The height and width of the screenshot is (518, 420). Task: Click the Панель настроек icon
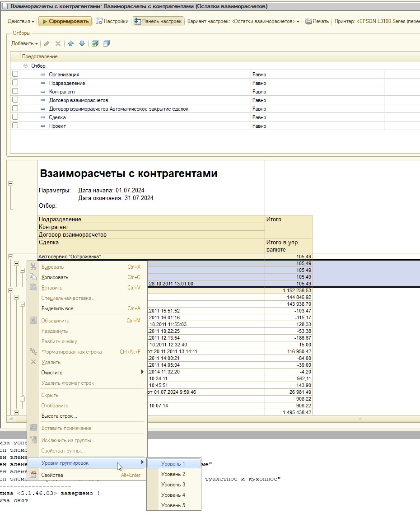click(x=137, y=21)
